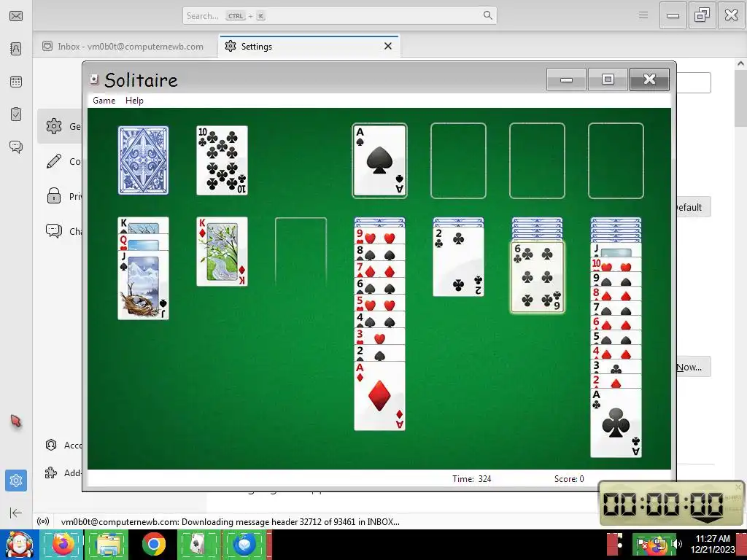This screenshot has height=560, width=747.
Task: Select the Ace of clubs card
Action: (616, 423)
